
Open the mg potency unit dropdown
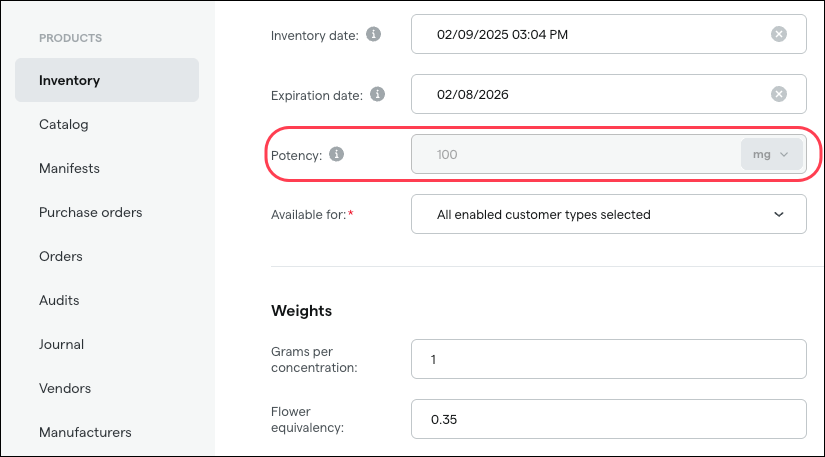click(x=771, y=154)
